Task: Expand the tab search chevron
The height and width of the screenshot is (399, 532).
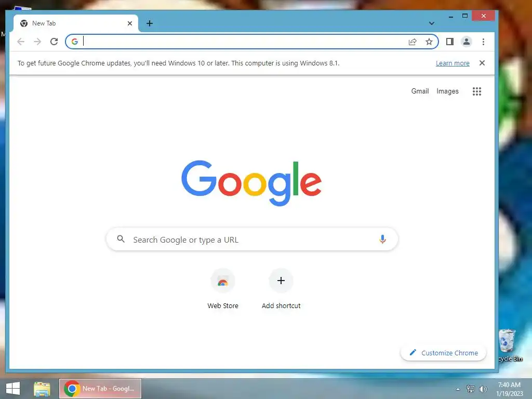Action: pos(431,23)
